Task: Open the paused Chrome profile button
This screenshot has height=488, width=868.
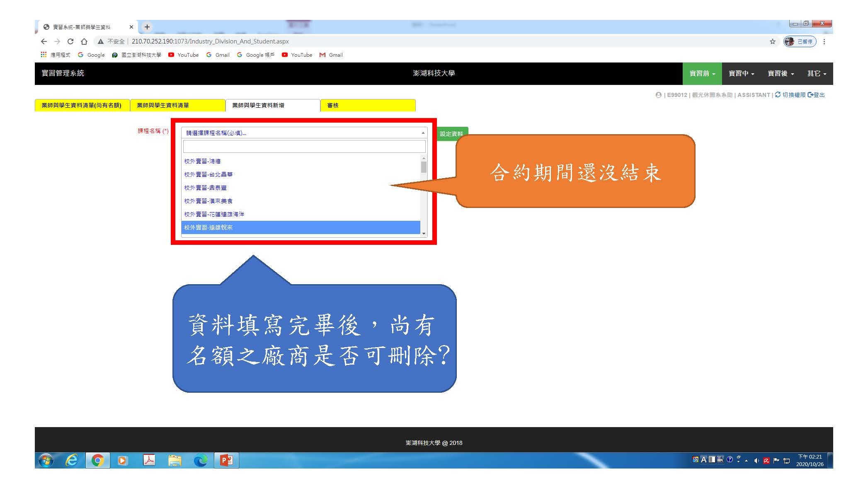Action: pos(800,41)
